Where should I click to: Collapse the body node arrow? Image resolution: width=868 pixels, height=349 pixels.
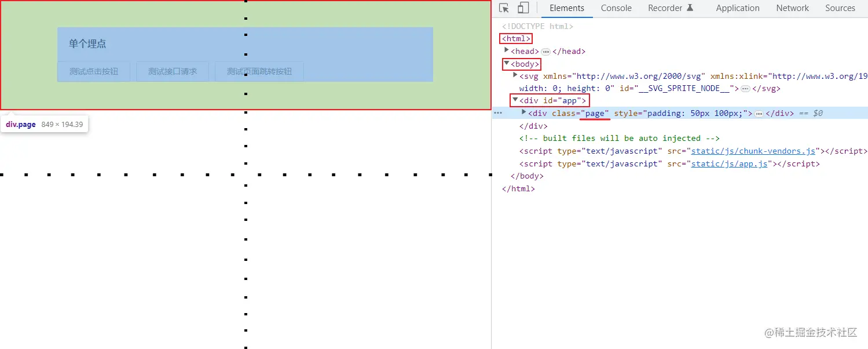tap(507, 63)
